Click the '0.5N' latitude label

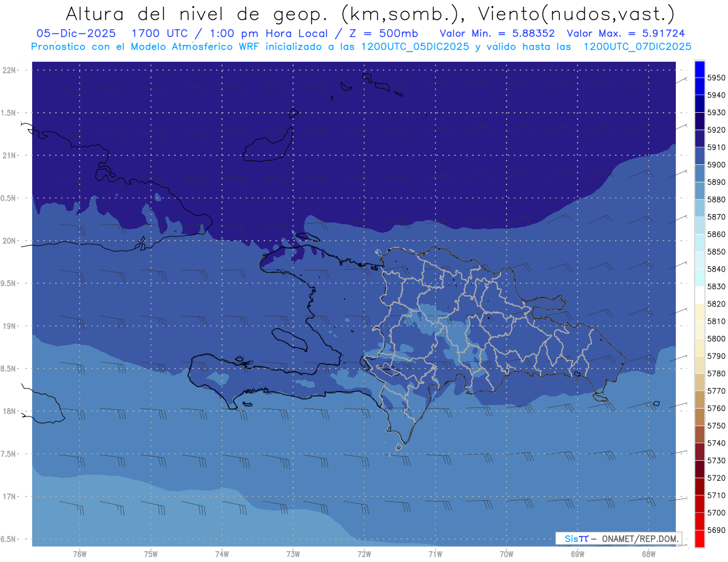[x=9, y=198]
